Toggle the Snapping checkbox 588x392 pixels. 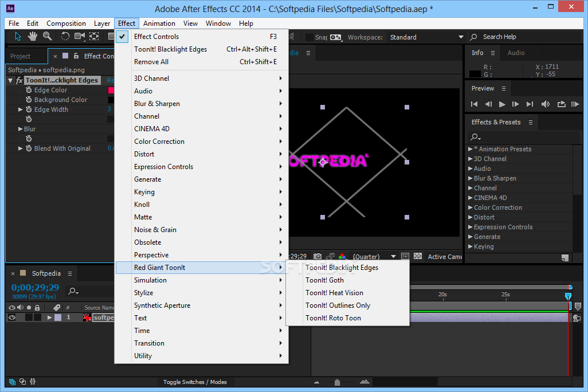coord(309,37)
